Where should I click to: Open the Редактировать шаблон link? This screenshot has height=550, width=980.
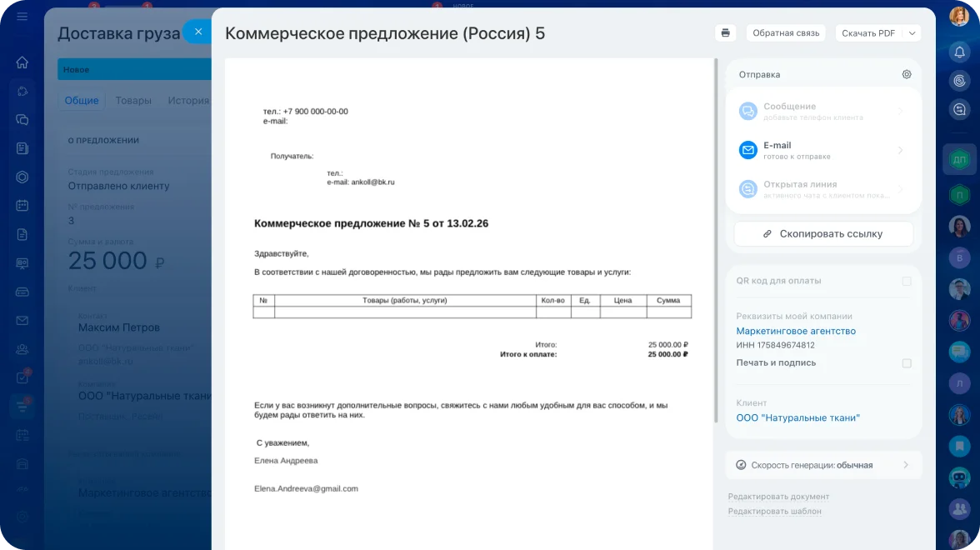point(774,512)
